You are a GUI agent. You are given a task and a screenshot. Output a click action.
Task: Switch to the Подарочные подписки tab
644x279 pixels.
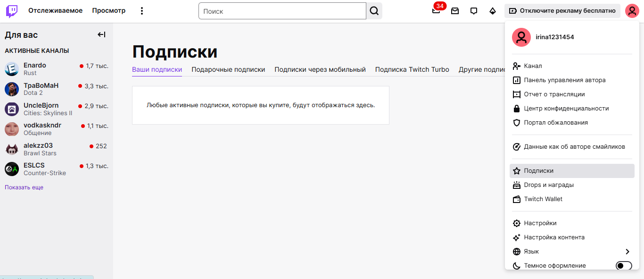[x=228, y=69]
